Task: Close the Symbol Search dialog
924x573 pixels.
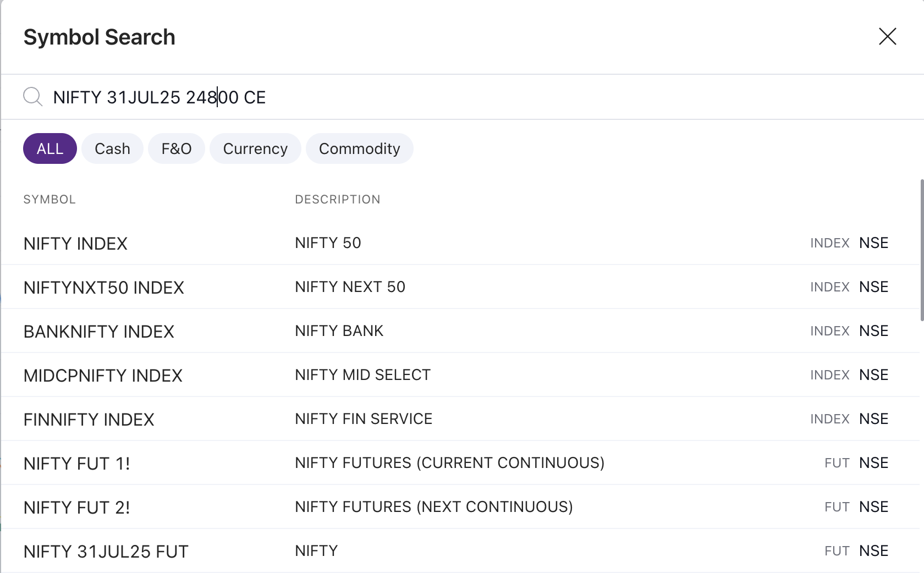Action: point(887,37)
